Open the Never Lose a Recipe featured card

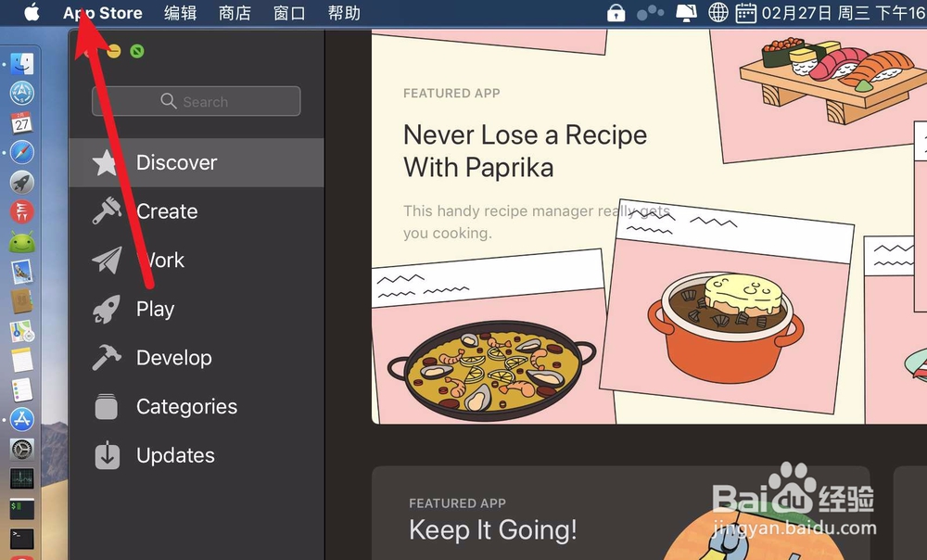(649, 226)
